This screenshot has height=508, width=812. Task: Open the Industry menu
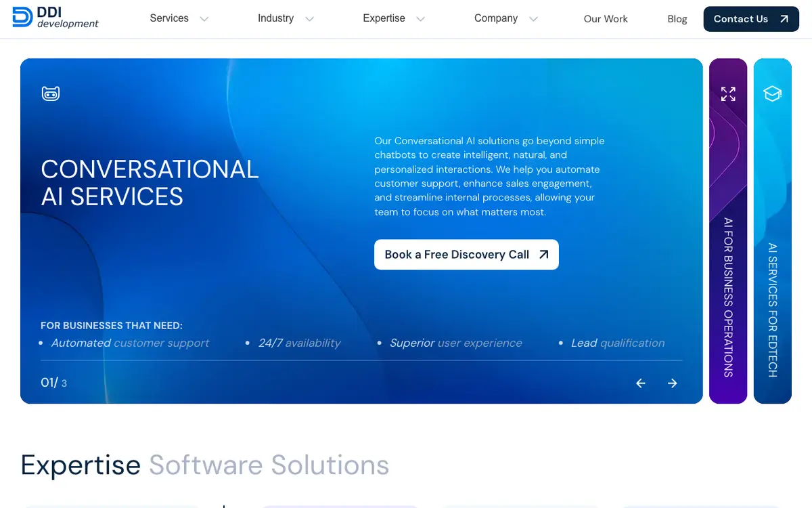coord(275,18)
